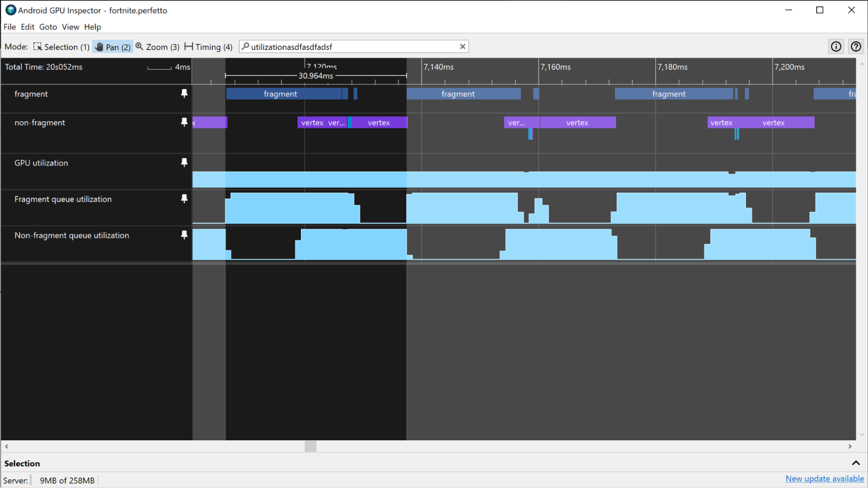Activate Pan mode (2)
The width and height of the screenshot is (868, 488).
point(111,46)
